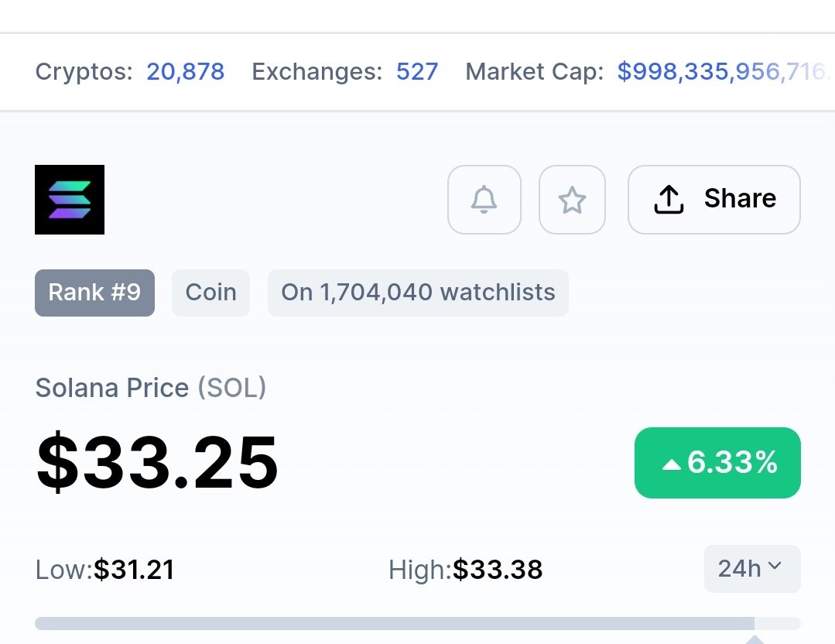Open the Market Cap value link

pyautogui.click(x=725, y=71)
